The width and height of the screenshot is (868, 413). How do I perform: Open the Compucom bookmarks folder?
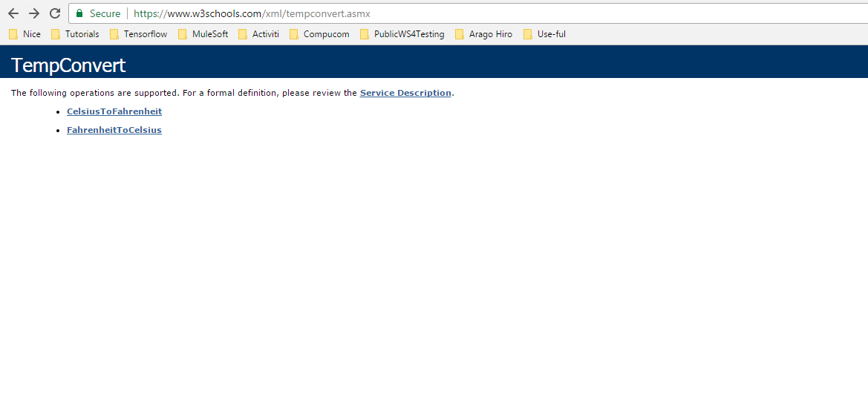pos(319,34)
